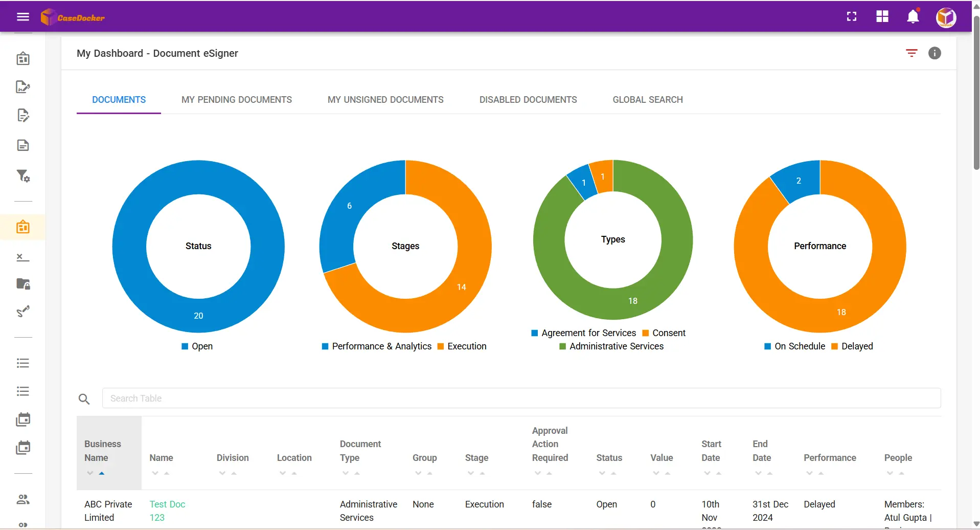Toggle the Execution legend item in Stages chart
Viewport: 980px width, 530px height.
coord(462,346)
